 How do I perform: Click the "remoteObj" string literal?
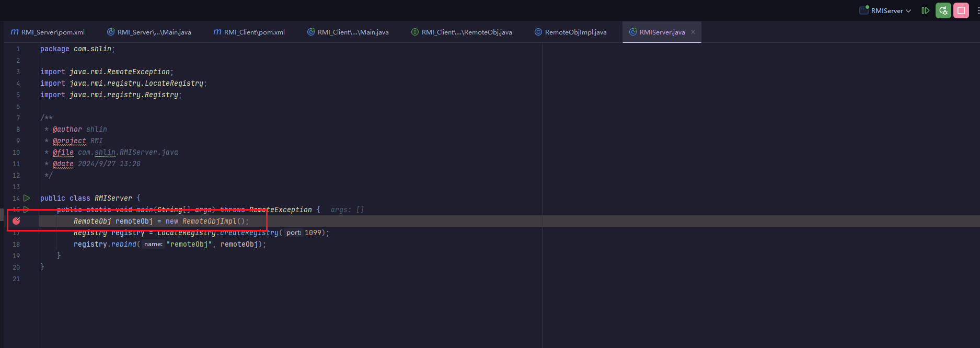coord(189,244)
